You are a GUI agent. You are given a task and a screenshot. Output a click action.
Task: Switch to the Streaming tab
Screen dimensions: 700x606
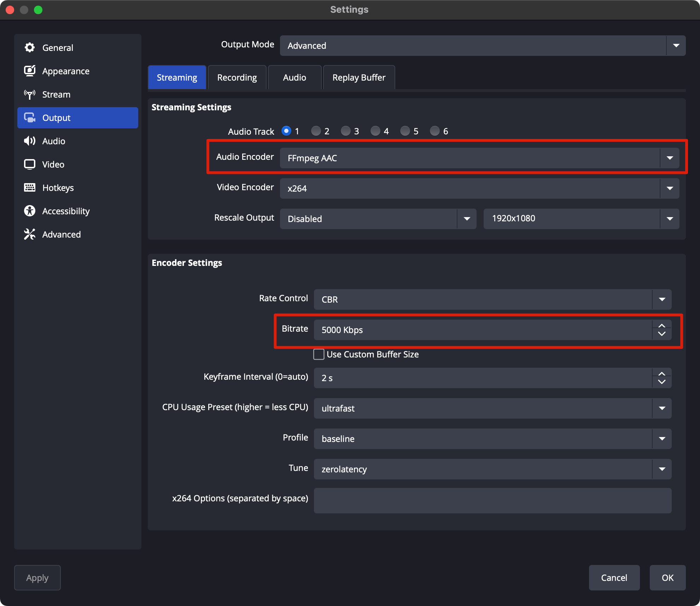tap(177, 77)
